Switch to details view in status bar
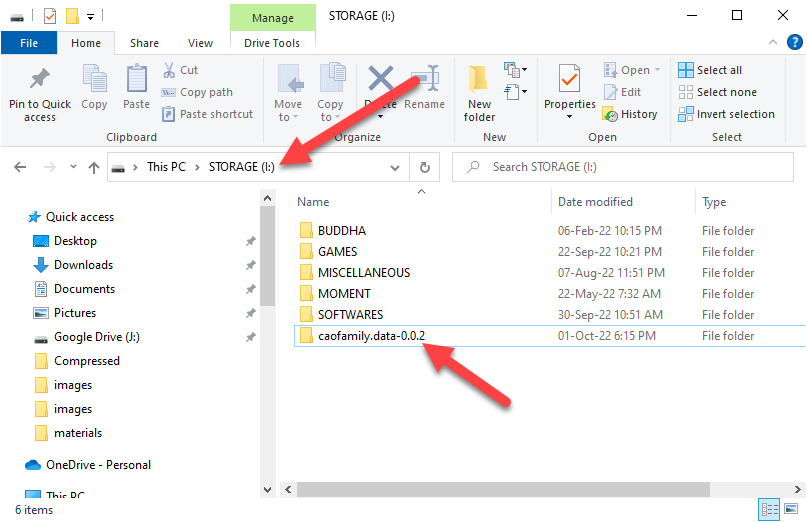Screen dimensions: 807x522 (x=770, y=509)
